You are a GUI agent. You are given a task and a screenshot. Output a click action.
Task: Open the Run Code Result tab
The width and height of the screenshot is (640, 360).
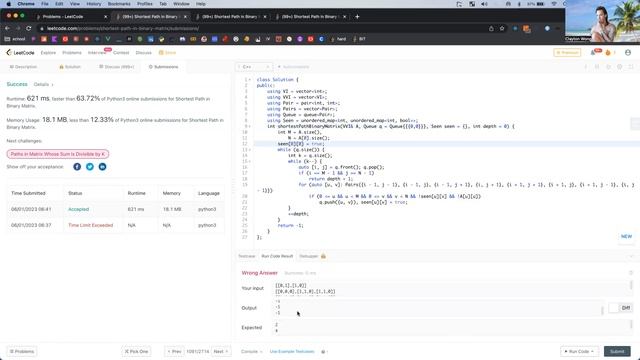point(277,256)
